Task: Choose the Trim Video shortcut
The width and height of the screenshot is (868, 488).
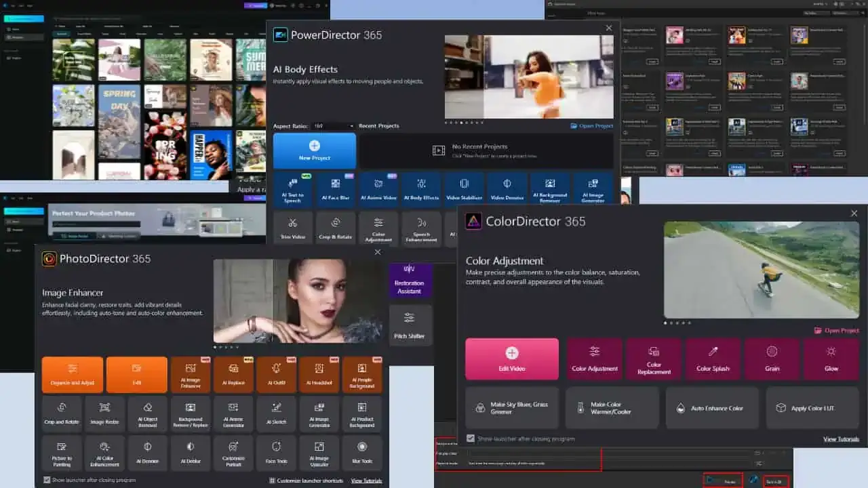Action: point(292,228)
